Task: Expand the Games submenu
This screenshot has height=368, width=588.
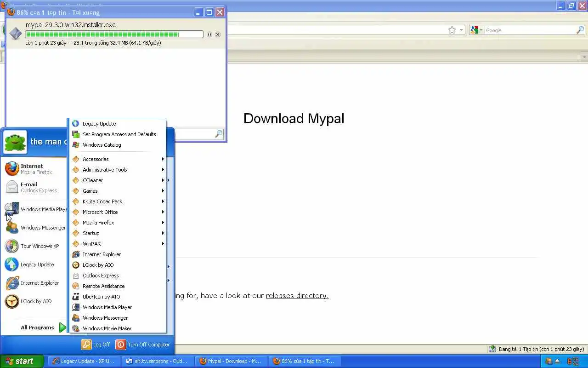Action: 117,191
